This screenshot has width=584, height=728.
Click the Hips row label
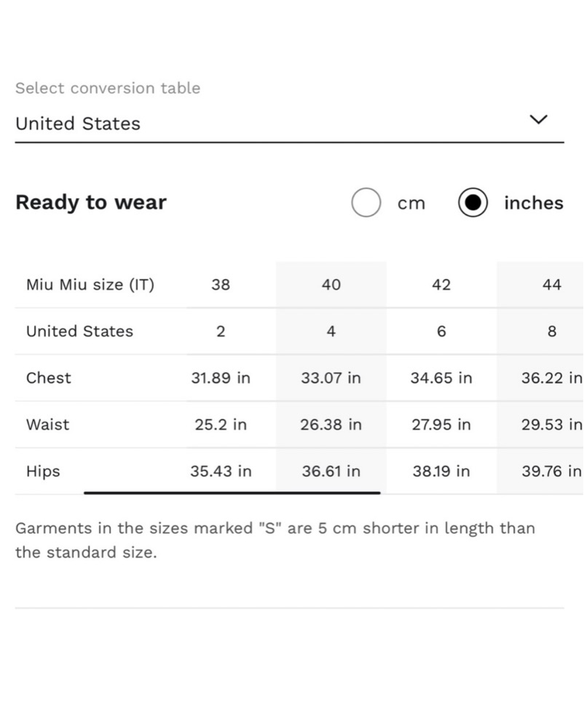(x=43, y=471)
